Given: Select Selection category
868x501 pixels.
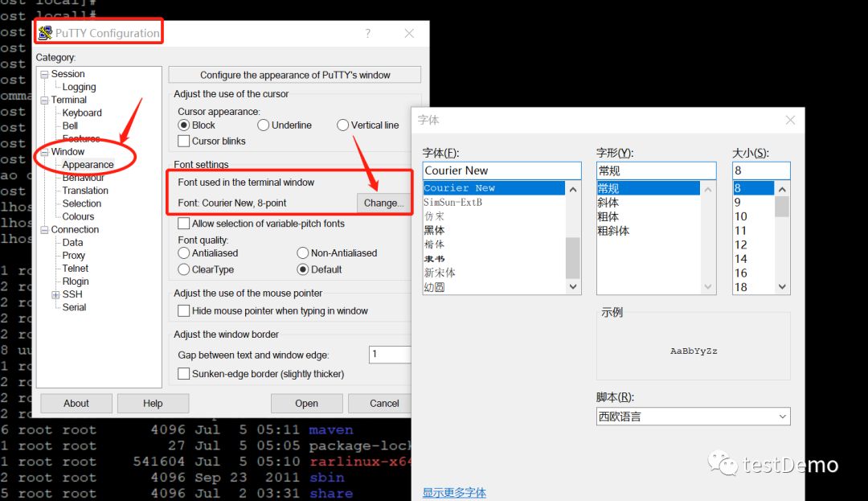Looking at the screenshot, I should tap(81, 203).
